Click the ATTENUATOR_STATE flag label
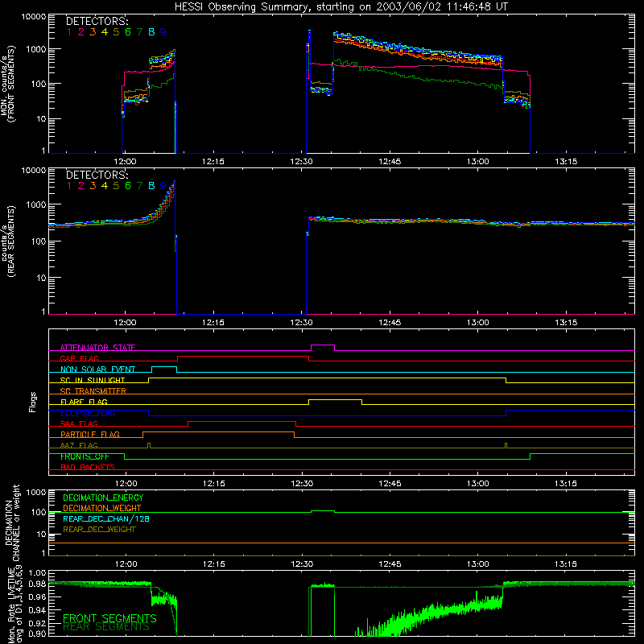Image resolution: width=644 pixels, height=644 pixels. tap(97, 348)
